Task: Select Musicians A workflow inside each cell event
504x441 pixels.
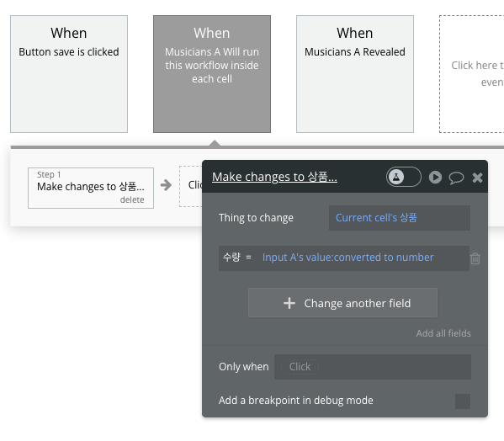Action: coord(212,74)
